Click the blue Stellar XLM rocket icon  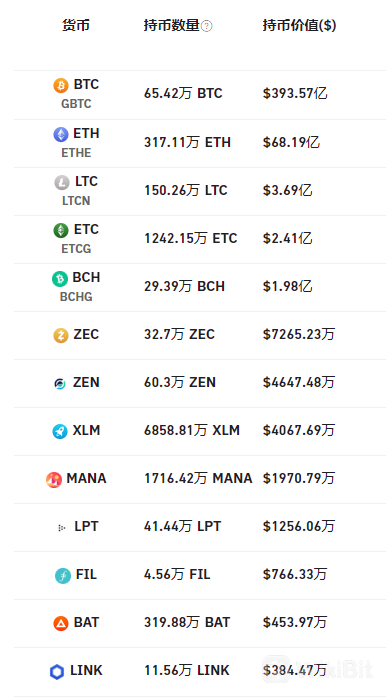pyautogui.click(x=60, y=431)
